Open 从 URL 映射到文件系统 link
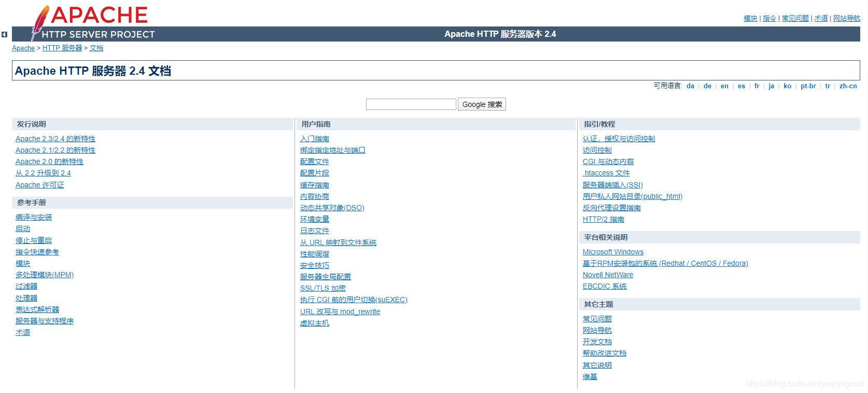 (x=339, y=242)
